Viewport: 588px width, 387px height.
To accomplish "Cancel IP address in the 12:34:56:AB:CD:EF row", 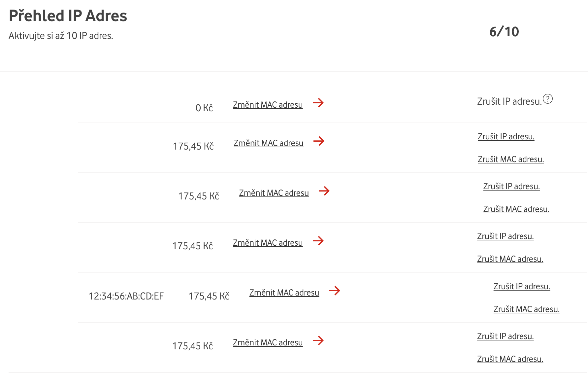I will coord(522,286).
